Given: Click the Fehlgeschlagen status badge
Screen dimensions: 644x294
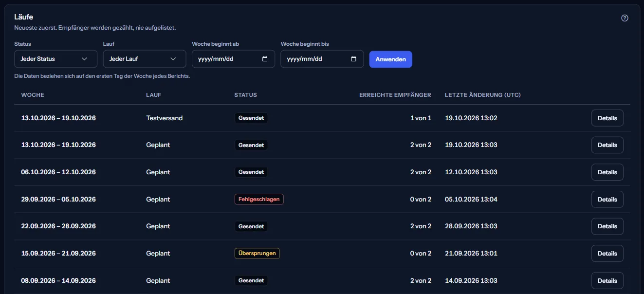Looking at the screenshot, I should (259, 199).
